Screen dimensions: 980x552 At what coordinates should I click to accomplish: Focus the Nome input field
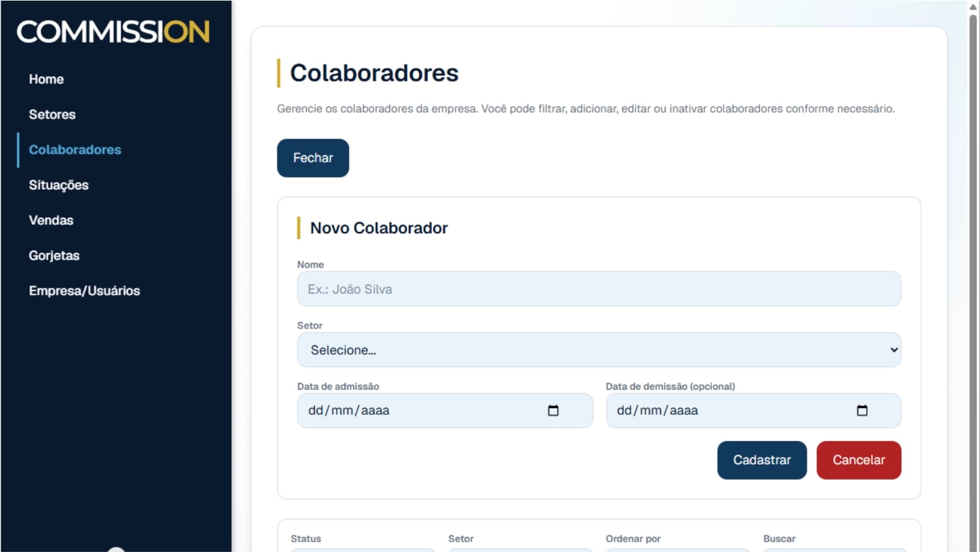pos(599,289)
